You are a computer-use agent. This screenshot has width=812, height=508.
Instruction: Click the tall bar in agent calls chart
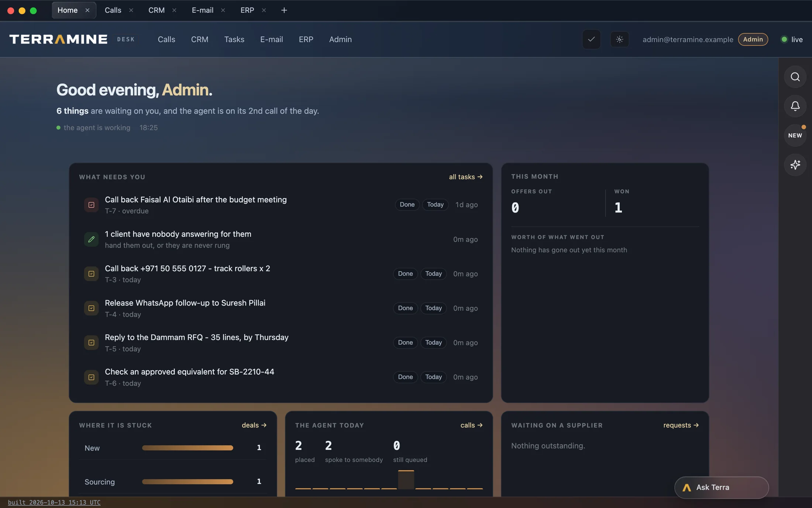coord(406,480)
